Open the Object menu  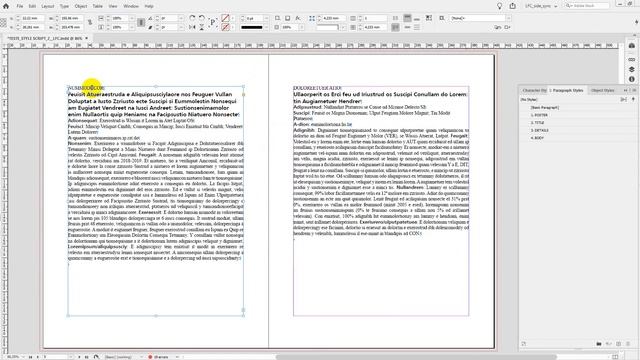81,6
